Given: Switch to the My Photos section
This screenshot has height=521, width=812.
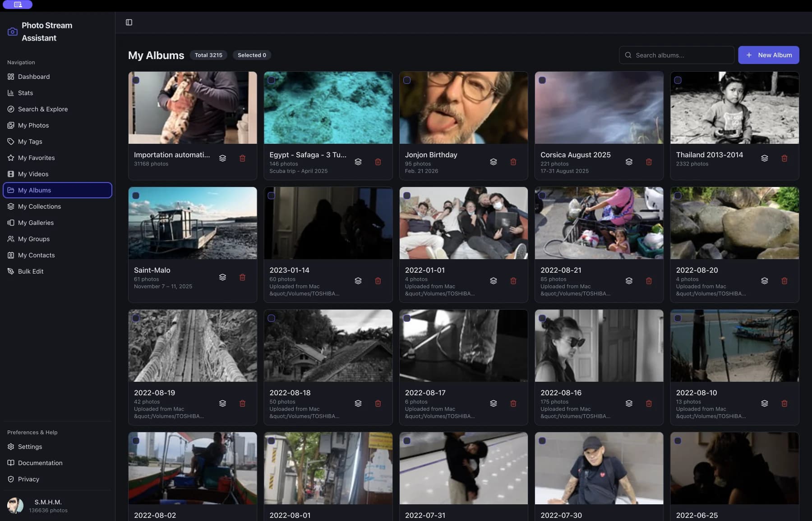Looking at the screenshot, I should (x=33, y=125).
